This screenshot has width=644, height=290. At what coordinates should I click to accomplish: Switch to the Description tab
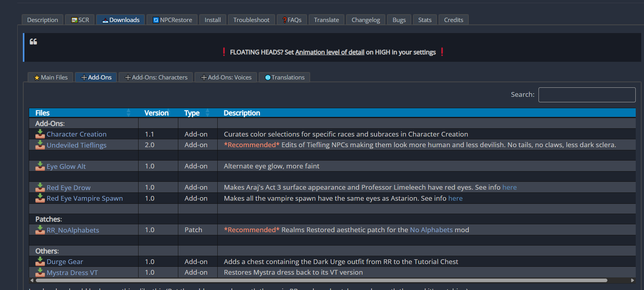click(43, 20)
